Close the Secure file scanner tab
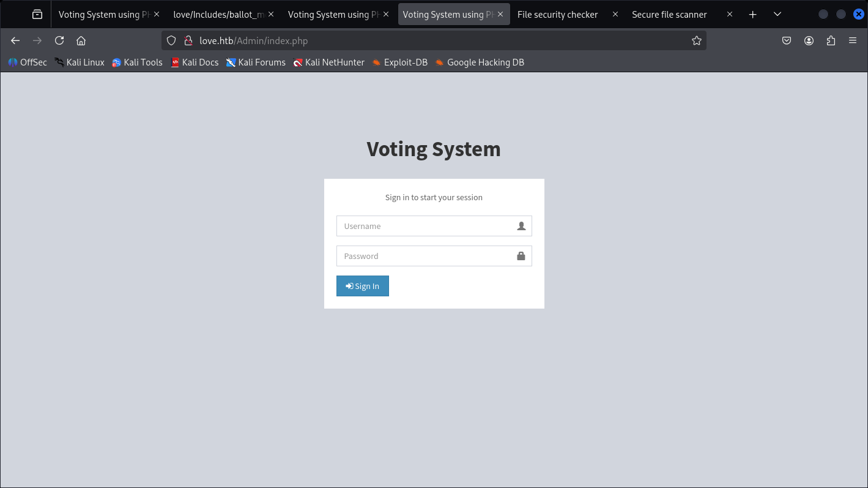The image size is (868, 488). [730, 14]
